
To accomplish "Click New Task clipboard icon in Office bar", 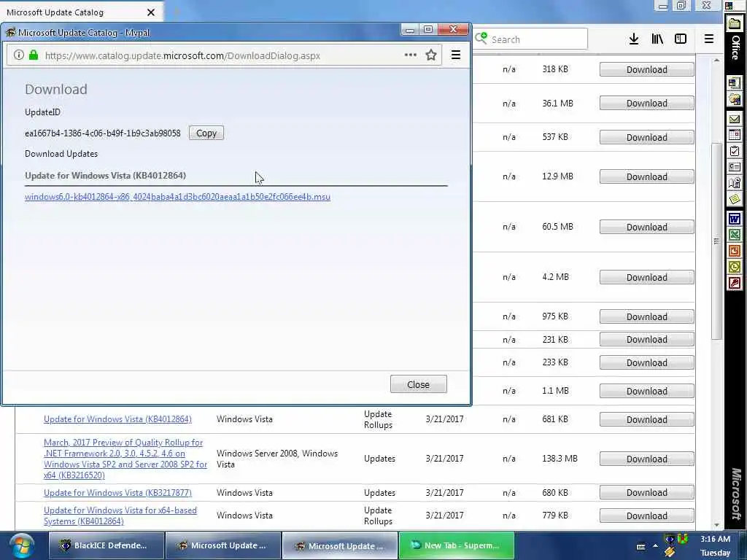I will [734, 152].
